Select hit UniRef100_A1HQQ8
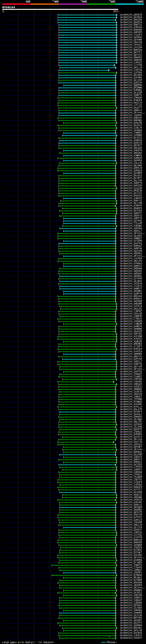 coord(131,545)
